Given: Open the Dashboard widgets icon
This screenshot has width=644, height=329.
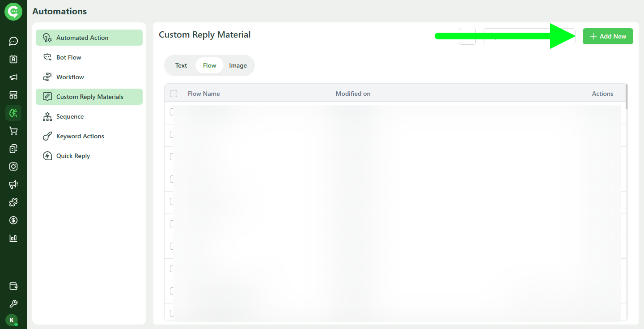Looking at the screenshot, I should [x=13, y=95].
